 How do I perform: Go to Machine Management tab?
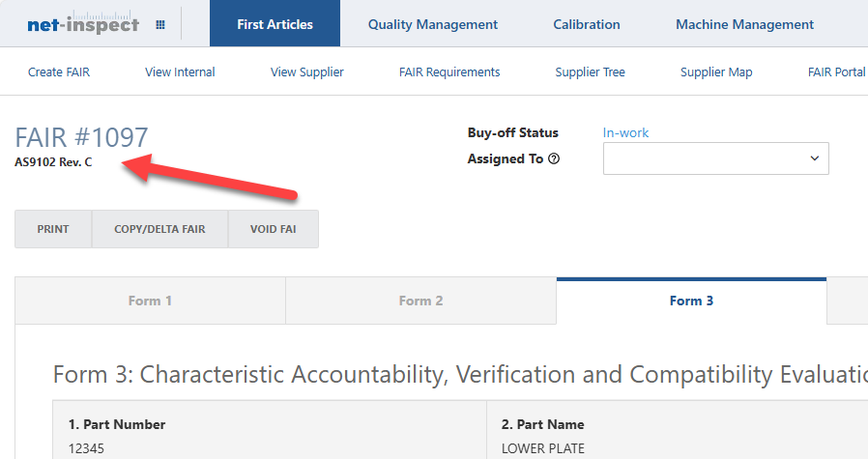point(744,24)
